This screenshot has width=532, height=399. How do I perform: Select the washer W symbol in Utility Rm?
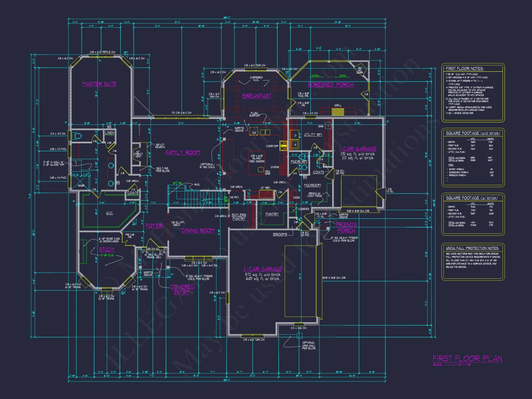pyautogui.click(x=296, y=144)
